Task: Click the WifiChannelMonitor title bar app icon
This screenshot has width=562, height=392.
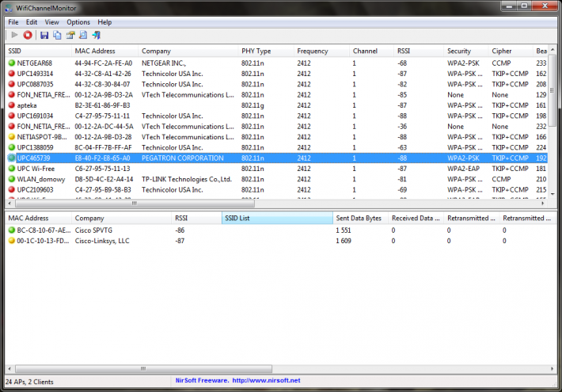Action: [9, 8]
